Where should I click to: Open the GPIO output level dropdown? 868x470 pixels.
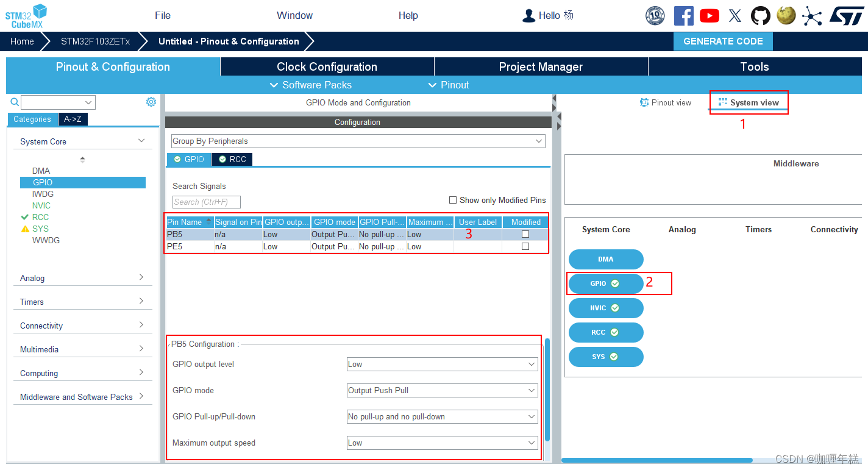[x=442, y=364]
